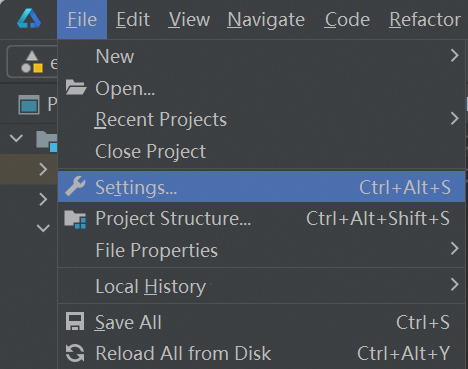
Task: Click the Project Structure folder icon
Action: point(75,219)
